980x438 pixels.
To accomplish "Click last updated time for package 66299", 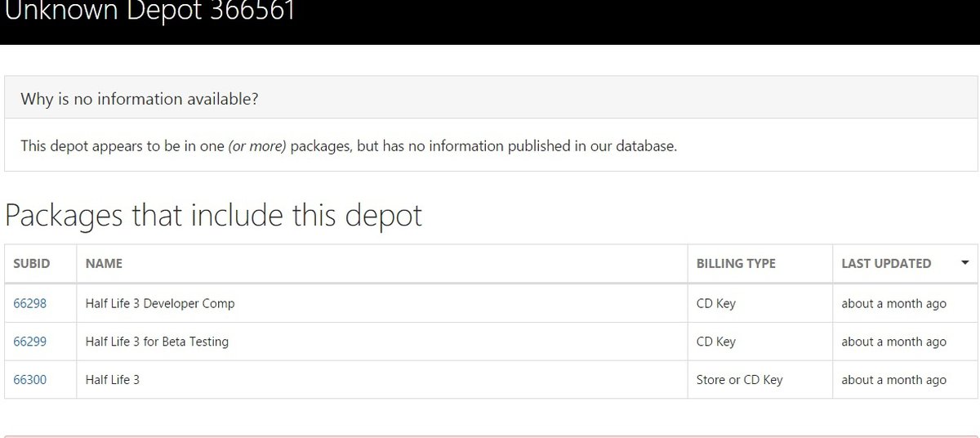I will [893, 342].
